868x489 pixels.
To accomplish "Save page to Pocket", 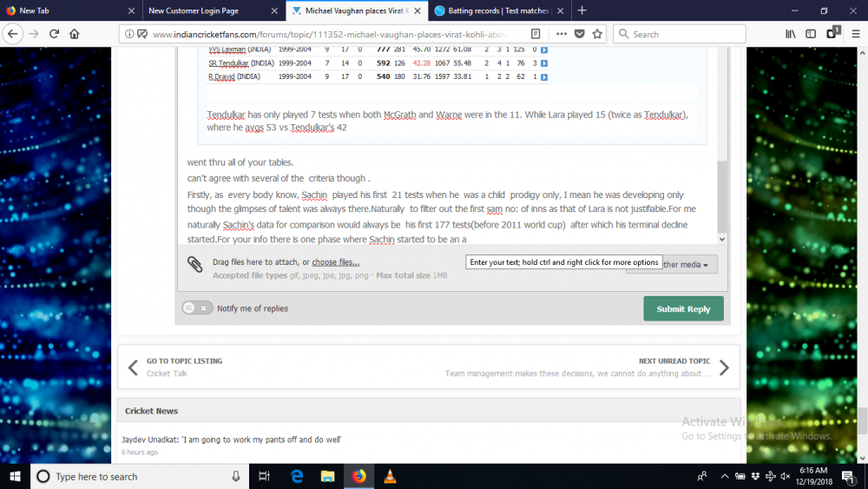I will click(580, 34).
